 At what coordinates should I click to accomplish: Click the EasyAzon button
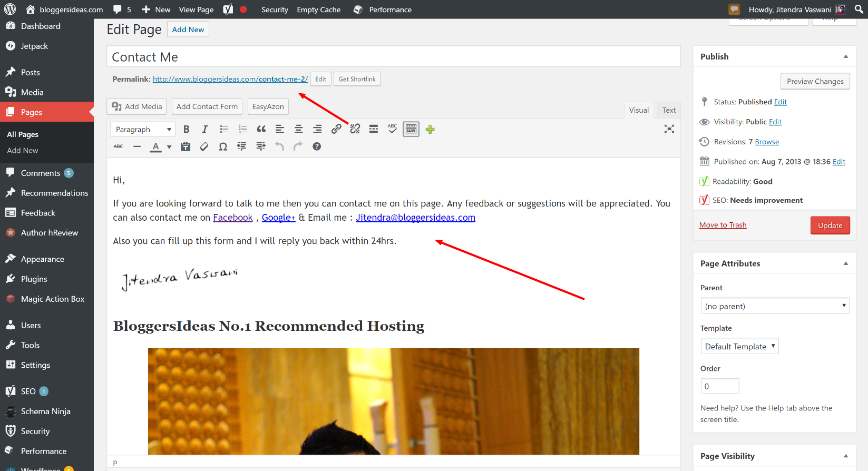click(268, 106)
